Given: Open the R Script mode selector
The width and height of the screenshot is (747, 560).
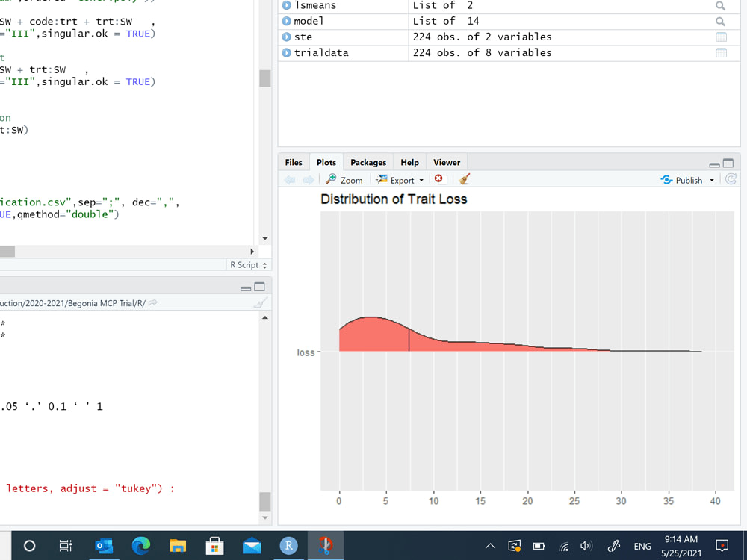Looking at the screenshot, I should [x=248, y=265].
